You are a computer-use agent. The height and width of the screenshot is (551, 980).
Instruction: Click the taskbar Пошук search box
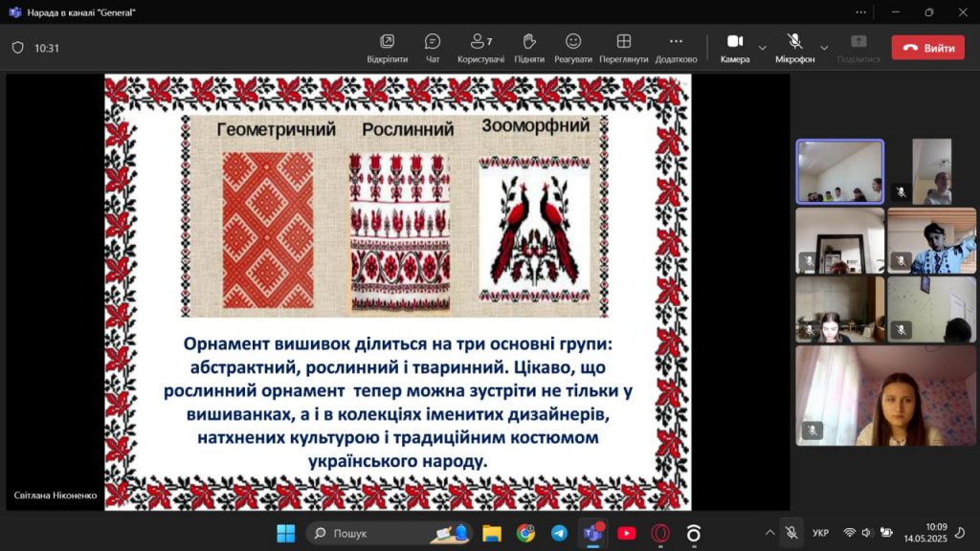tap(389, 533)
